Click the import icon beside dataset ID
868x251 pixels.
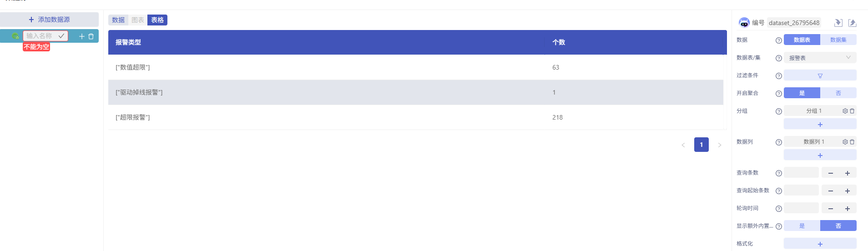(838, 23)
